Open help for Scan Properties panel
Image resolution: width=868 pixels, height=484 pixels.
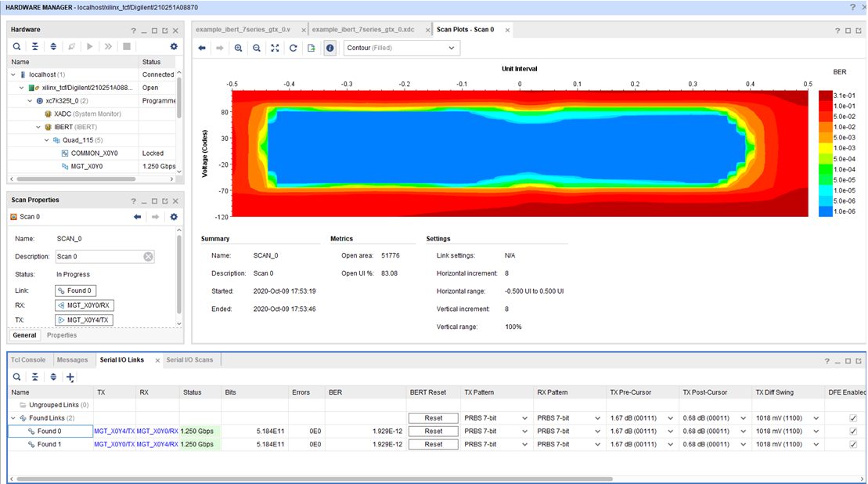pos(133,201)
